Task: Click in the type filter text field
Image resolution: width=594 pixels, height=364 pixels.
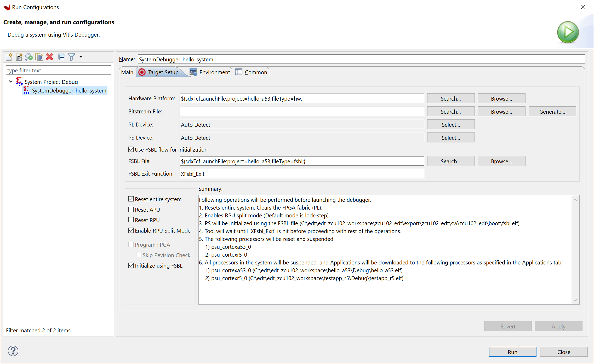Action: point(59,70)
